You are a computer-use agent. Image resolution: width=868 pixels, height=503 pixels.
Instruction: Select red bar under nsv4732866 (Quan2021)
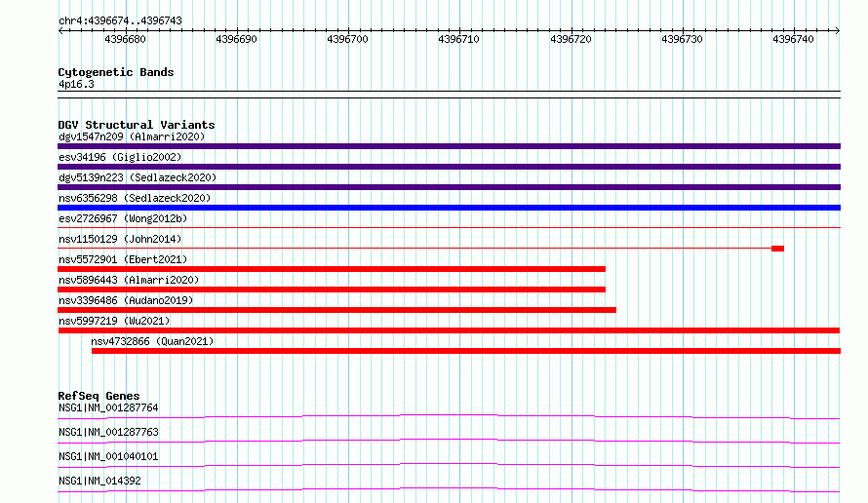point(466,351)
